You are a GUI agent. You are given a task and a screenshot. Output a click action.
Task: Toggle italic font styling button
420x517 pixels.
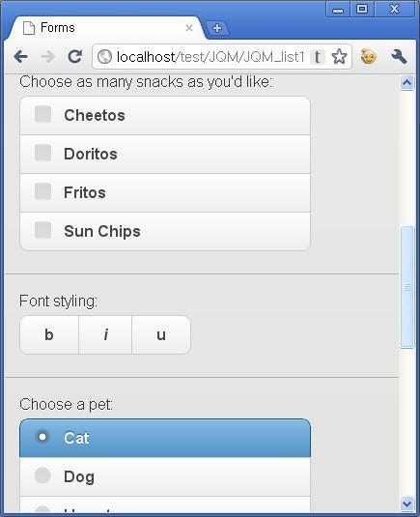pos(105,335)
